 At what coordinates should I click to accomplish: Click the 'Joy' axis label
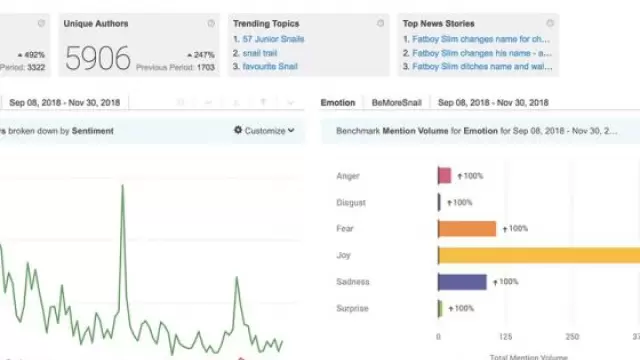[x=343, y=255]
